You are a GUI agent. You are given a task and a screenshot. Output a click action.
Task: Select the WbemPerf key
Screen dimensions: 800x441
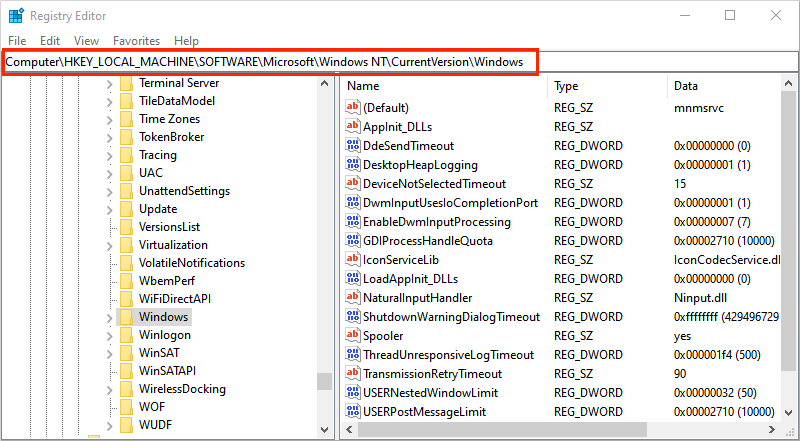click(x=167, y=281)
